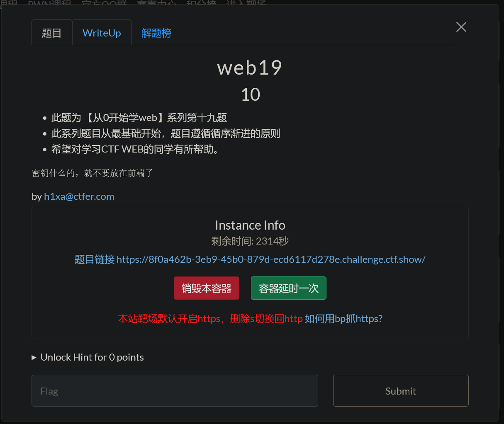Email link h1xa@ctfer.com
The image size is (504, 424).
(x=79, y=196)
